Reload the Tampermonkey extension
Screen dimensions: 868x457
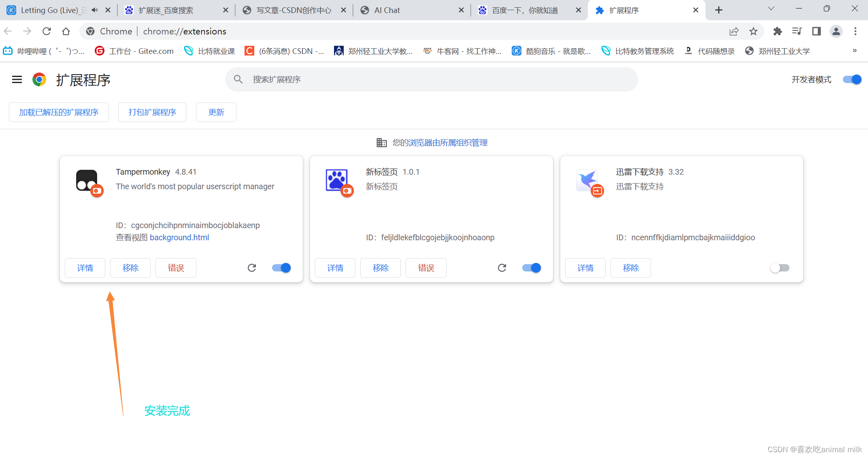(252, 268)
